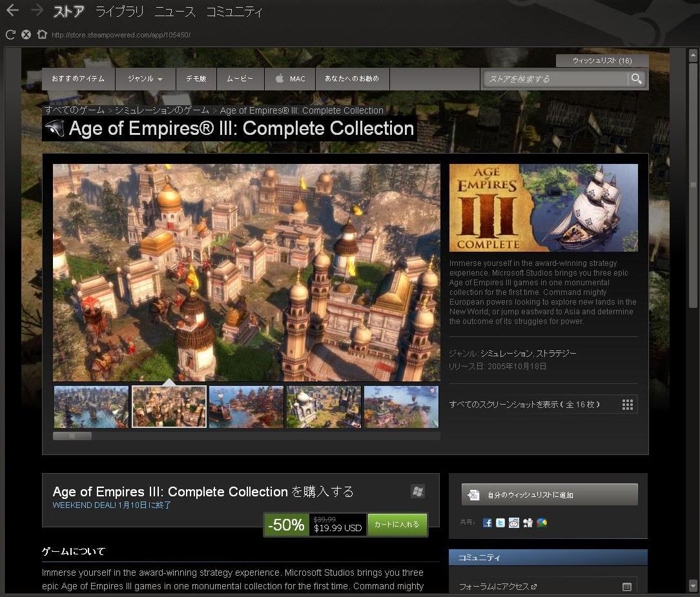This screenshot has width=700, height=597.
Task: Expand the ジャンル dropdown menu
Action: 145,79
